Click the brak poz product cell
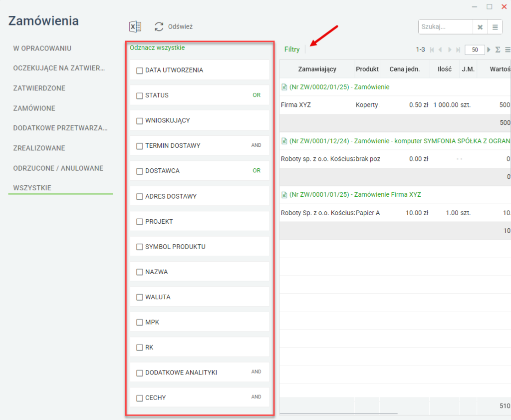This screenshot has height=420, width=511. tap(368, 159)
